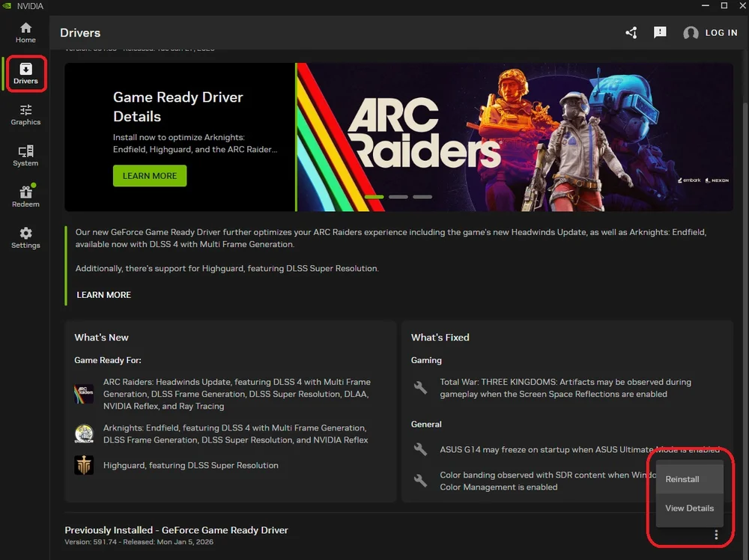
Task: Open the System sidebar icon
Action: click(25, 155)
